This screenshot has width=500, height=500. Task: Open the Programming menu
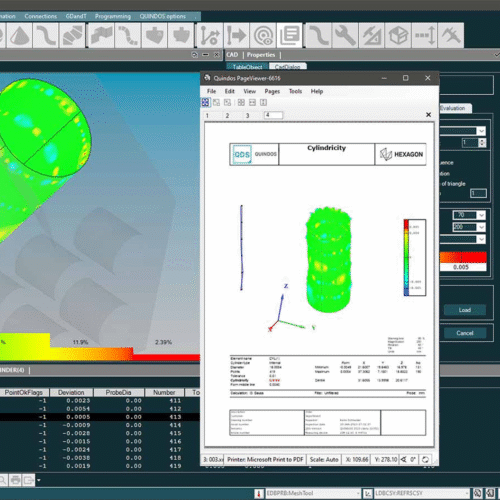(x=113, y=16)
